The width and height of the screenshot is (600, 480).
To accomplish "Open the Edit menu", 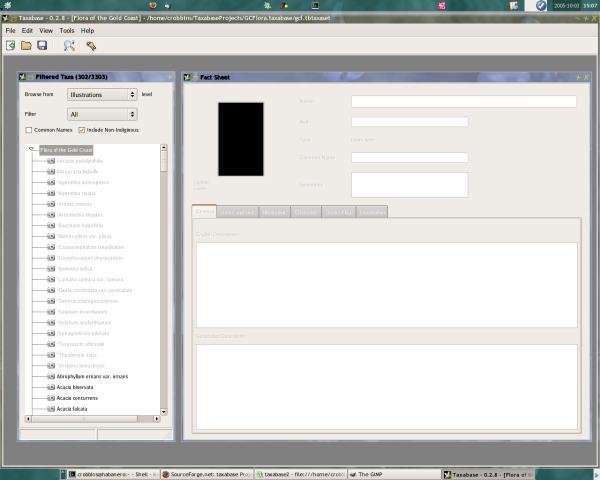I will (27, 31).
